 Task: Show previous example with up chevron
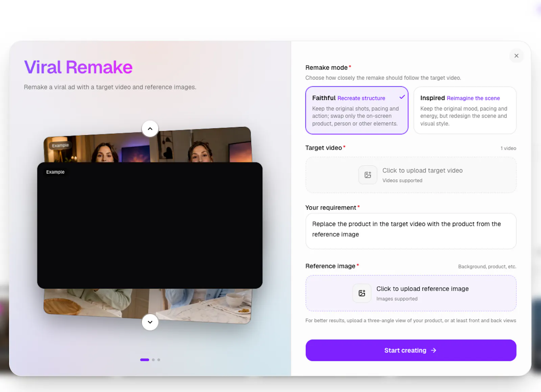(150, 129)
